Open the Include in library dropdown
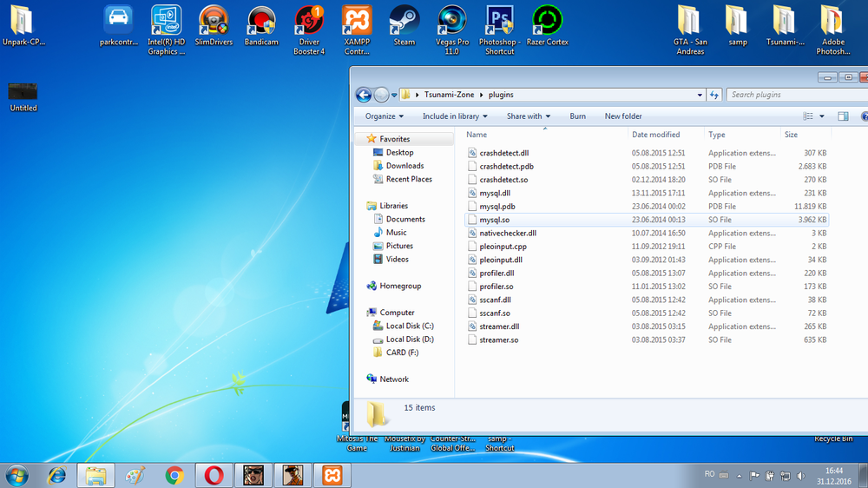Screen dimensions: 868x488 coord(455,116)
